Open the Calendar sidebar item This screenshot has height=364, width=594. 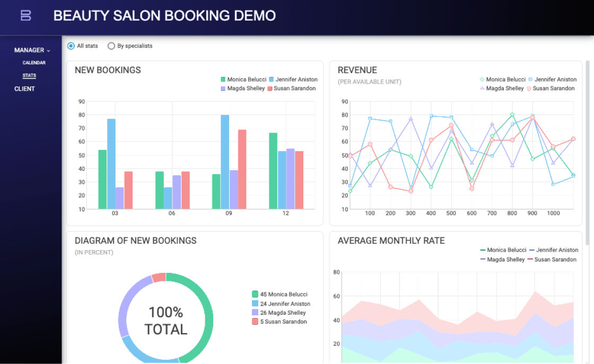click(34, 63)
